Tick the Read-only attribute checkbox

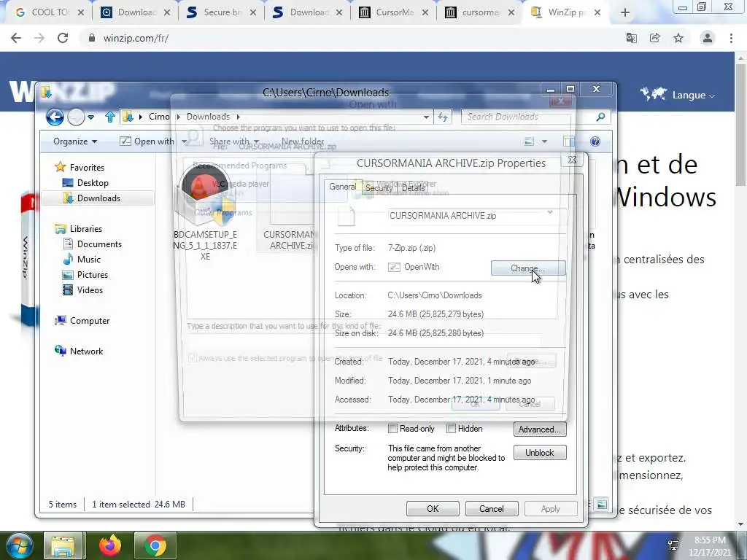click(x=392, y=429)
